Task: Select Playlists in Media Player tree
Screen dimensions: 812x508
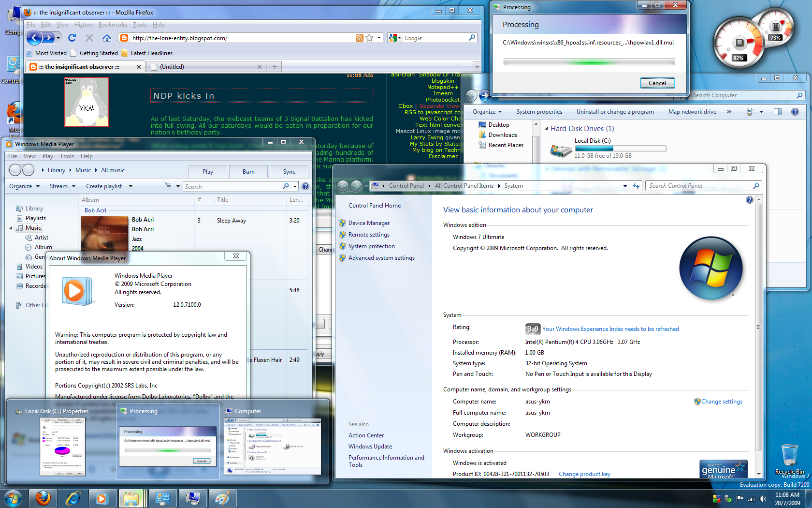Action: coord(36,218)
